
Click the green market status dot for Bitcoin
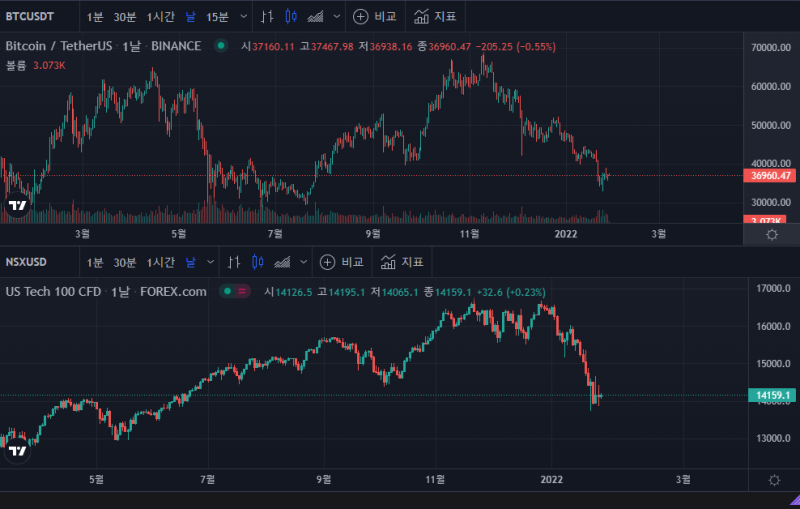(221, 45)
